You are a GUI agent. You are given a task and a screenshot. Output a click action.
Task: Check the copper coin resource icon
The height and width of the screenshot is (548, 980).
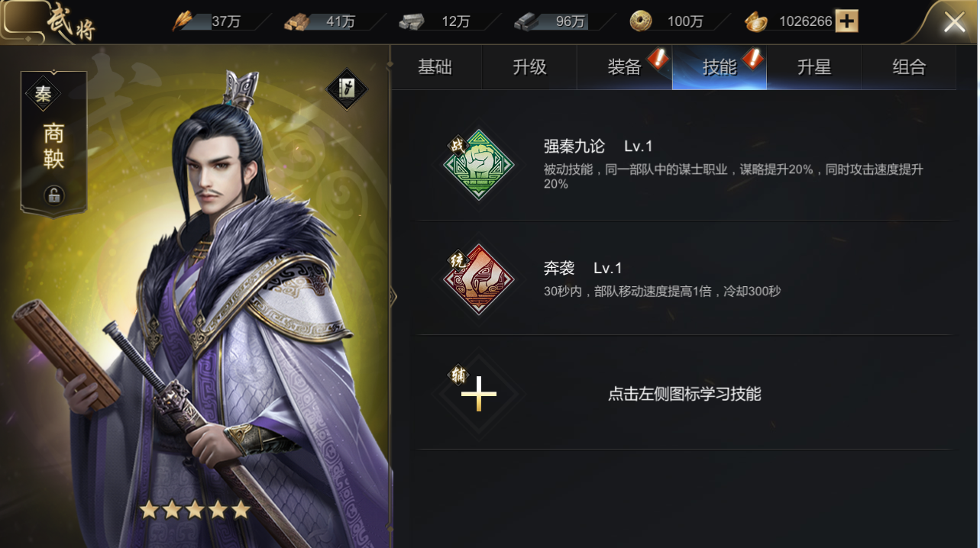click(x=641, y=21)
